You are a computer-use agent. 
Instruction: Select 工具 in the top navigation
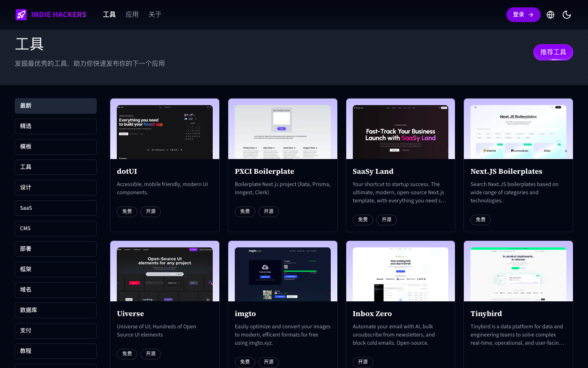(109, 14)
